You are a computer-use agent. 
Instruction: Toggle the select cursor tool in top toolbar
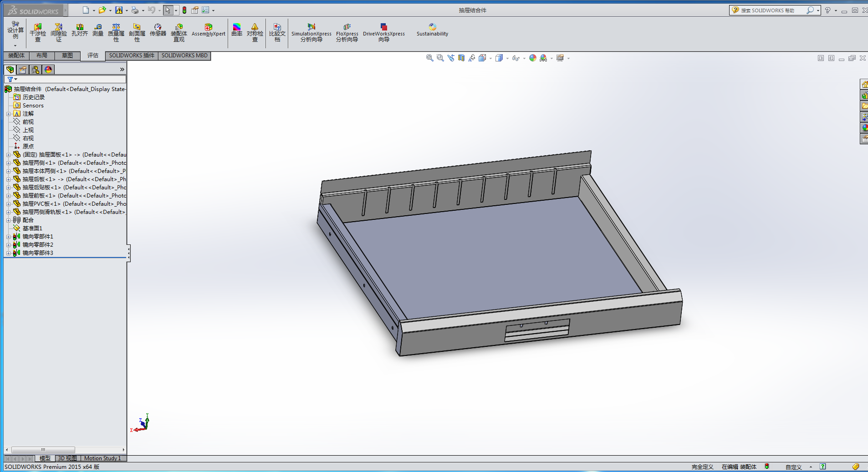[x=168, y=10]
